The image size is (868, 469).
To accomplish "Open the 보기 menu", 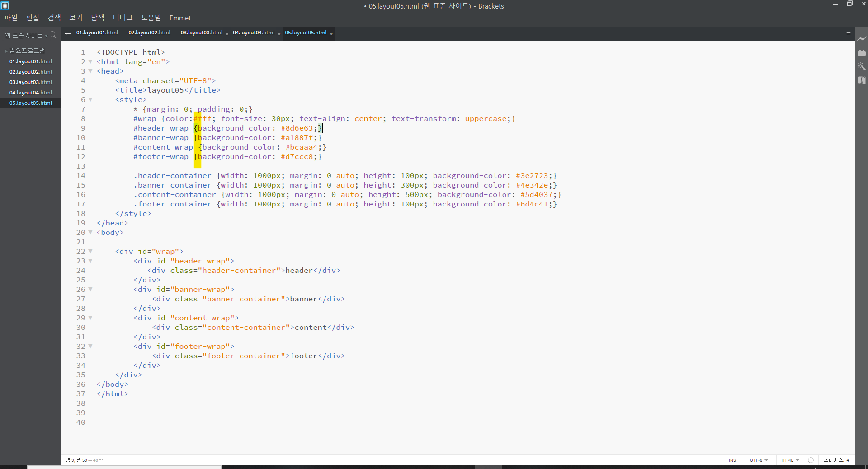I will (x=76, y=18).
